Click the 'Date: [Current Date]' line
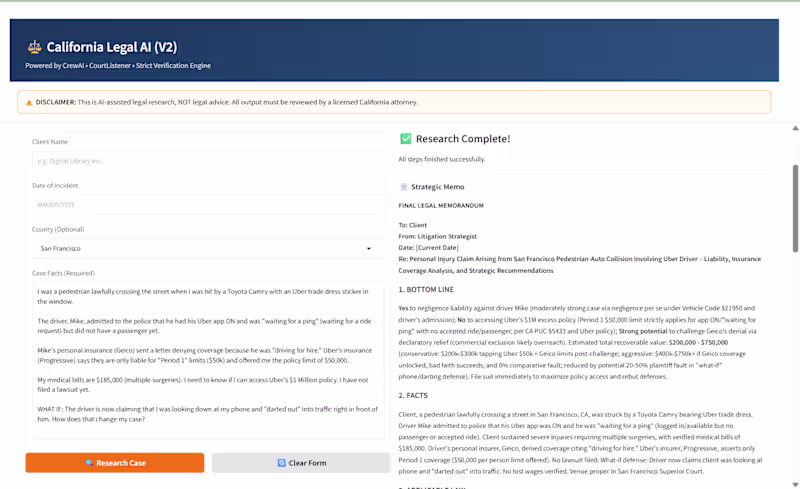The width and height of the screenshot is (800, 489). coord(429,248)
